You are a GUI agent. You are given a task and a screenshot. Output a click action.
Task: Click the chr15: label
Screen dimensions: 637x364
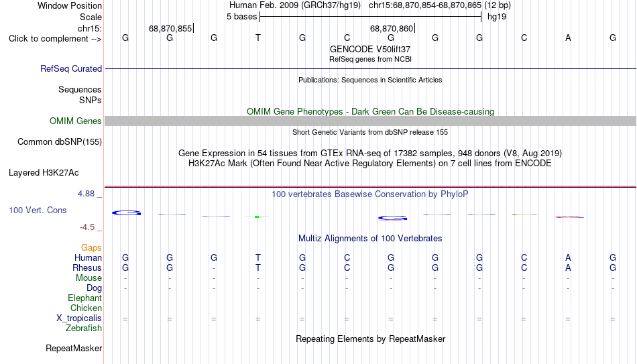[x=90, y=28]
